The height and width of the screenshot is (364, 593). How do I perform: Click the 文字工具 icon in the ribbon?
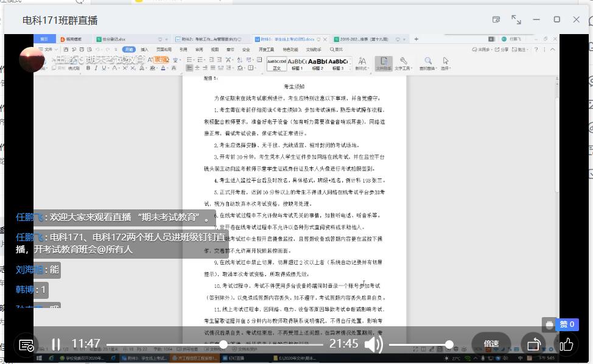pos(403,63)
